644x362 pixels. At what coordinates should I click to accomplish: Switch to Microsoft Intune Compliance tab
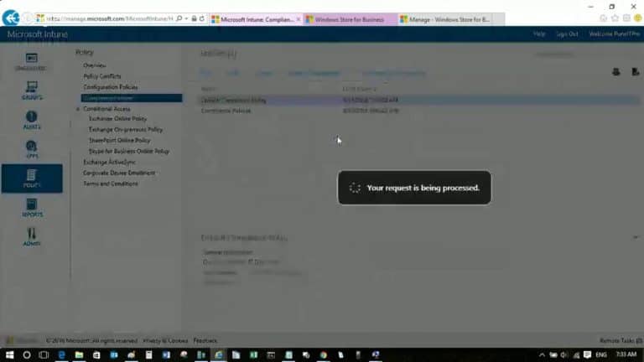(x=256, y=19)
